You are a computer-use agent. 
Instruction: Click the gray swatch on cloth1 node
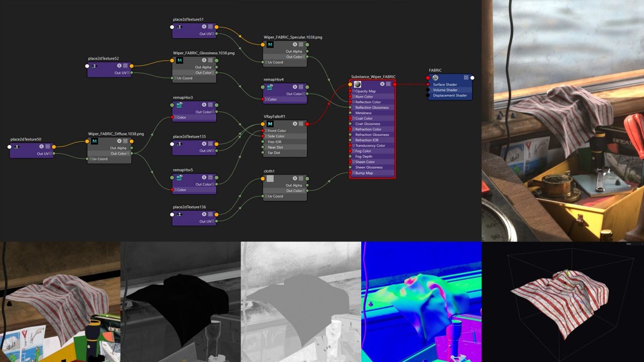(270, 178)
